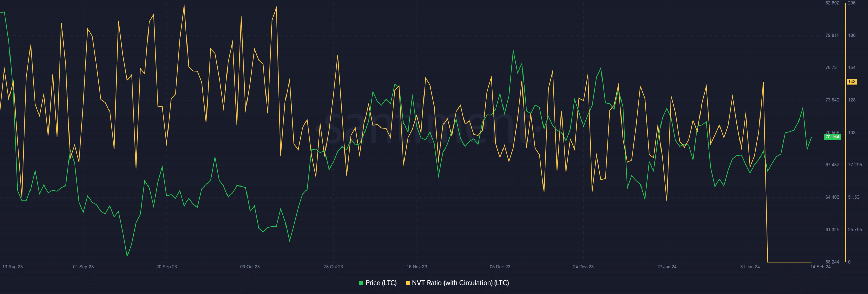Click the 180 NVT axis value
868x294 pixels.
(x=852, y=35)
